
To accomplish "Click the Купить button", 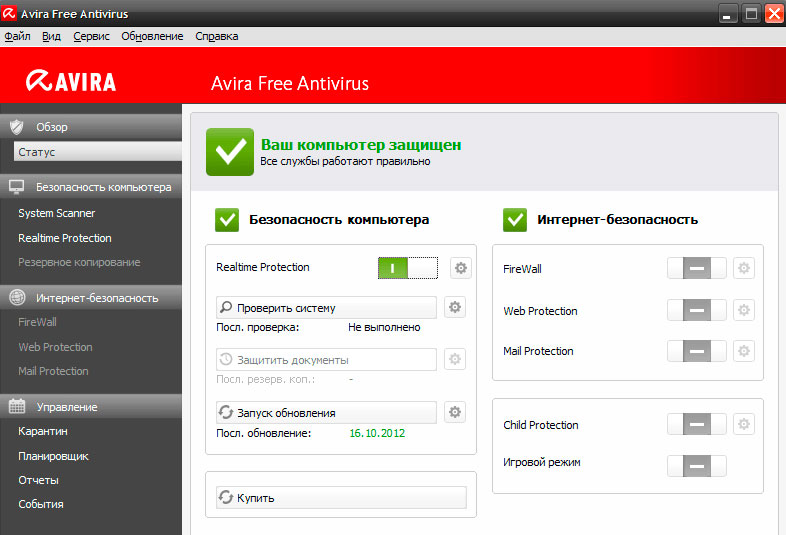I will [341, 497].
